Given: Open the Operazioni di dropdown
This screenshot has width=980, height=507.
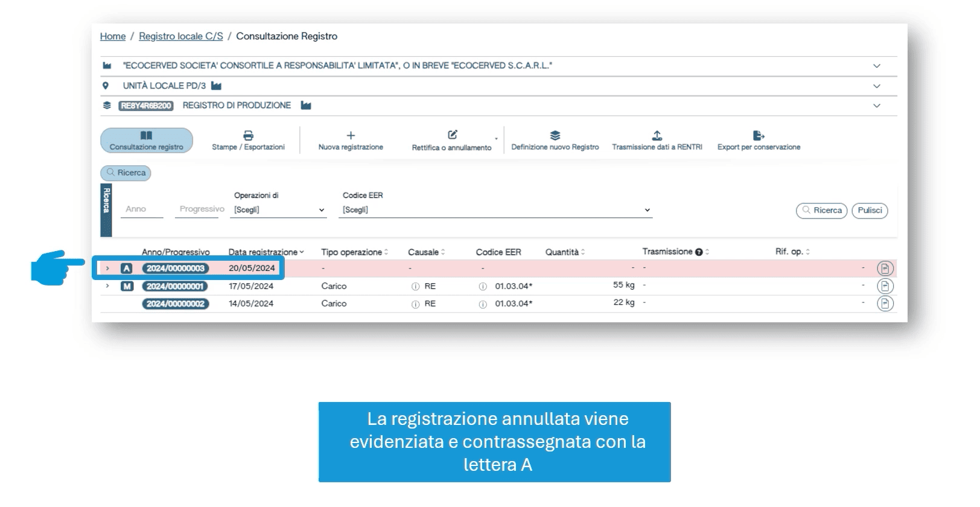Looking at the screenshot, I should pos(279,210).
